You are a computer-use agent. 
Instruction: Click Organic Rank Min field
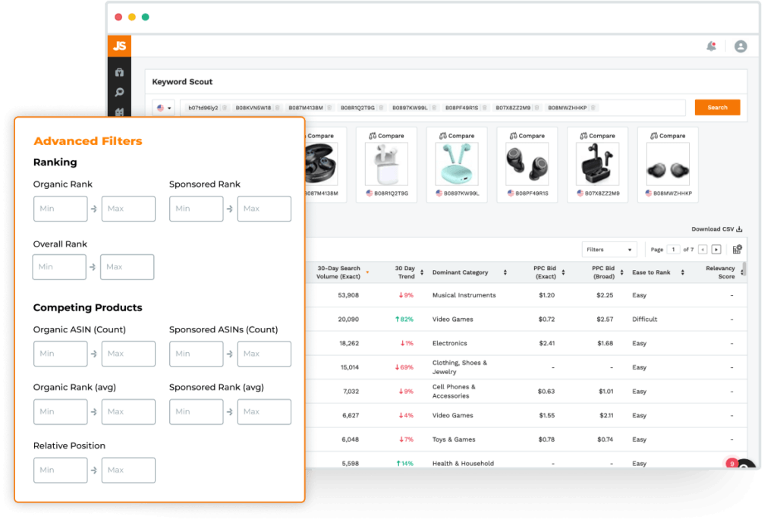coord(61,209)
